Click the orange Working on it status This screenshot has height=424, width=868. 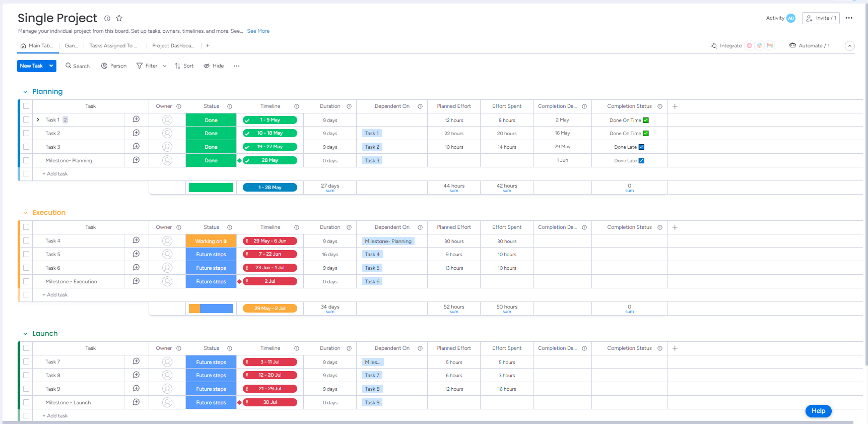point(211,241)
